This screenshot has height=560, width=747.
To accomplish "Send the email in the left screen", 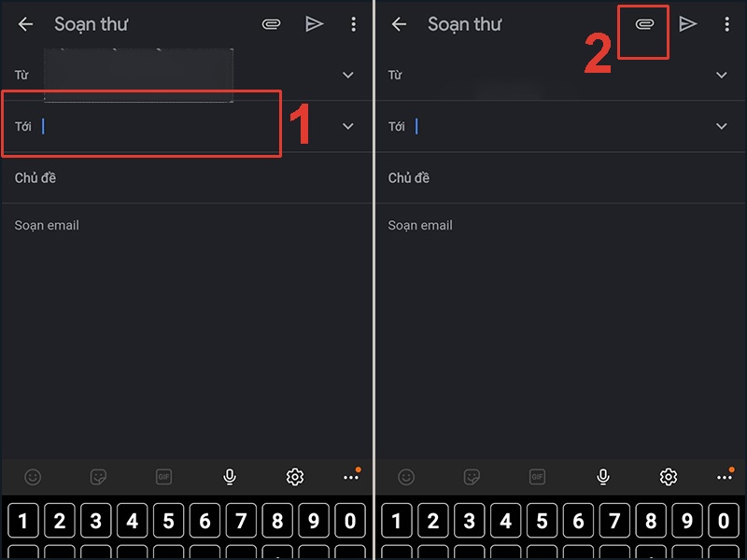I will tap(315, 24).
